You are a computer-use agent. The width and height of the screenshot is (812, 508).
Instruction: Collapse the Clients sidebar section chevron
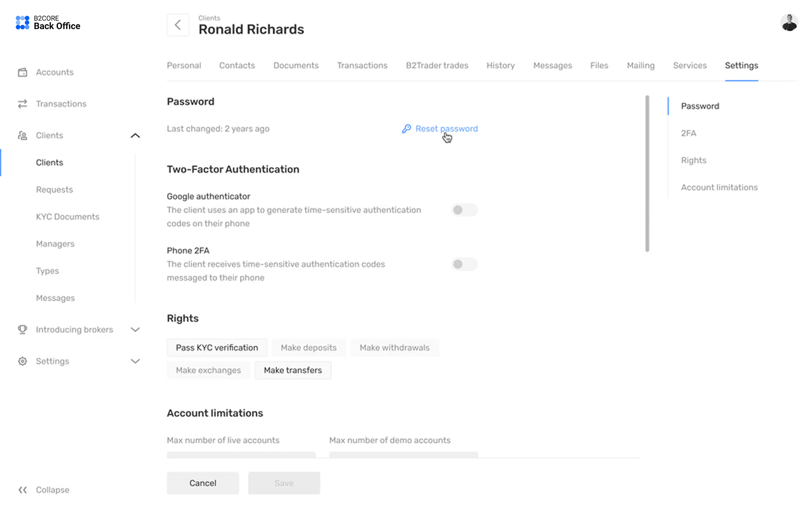point(135,136)
